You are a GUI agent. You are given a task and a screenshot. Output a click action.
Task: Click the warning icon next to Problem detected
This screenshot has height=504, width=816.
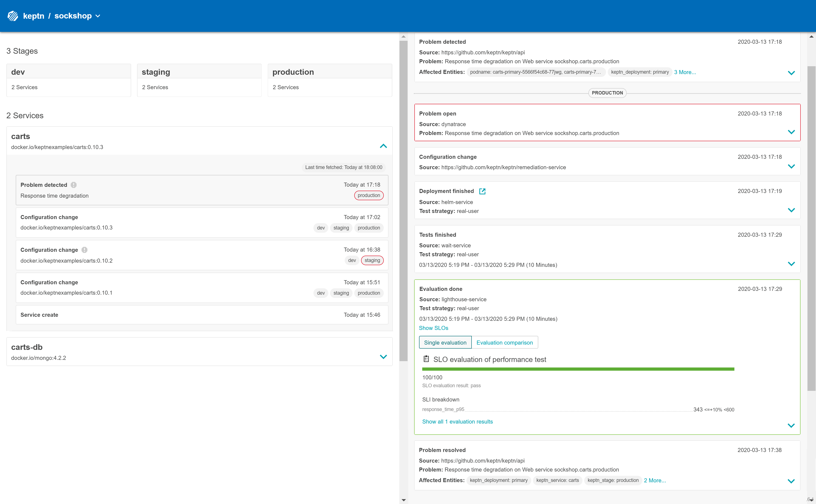point(74,185)
